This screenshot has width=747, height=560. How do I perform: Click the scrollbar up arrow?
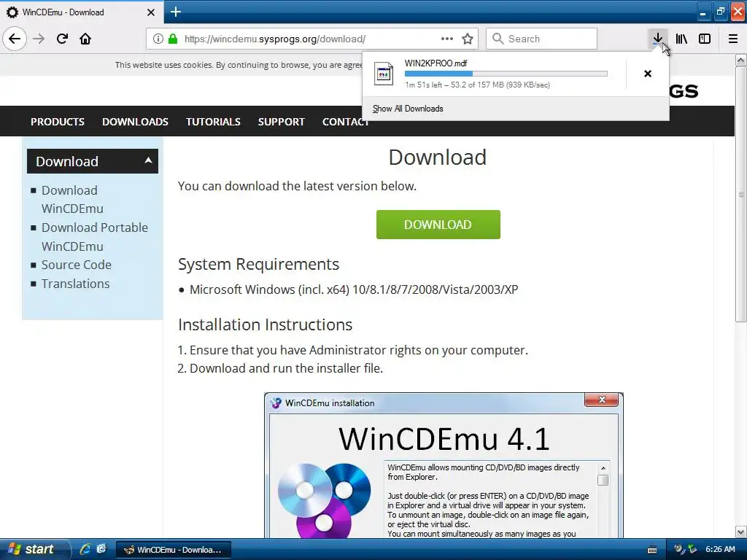coord(741,60)
